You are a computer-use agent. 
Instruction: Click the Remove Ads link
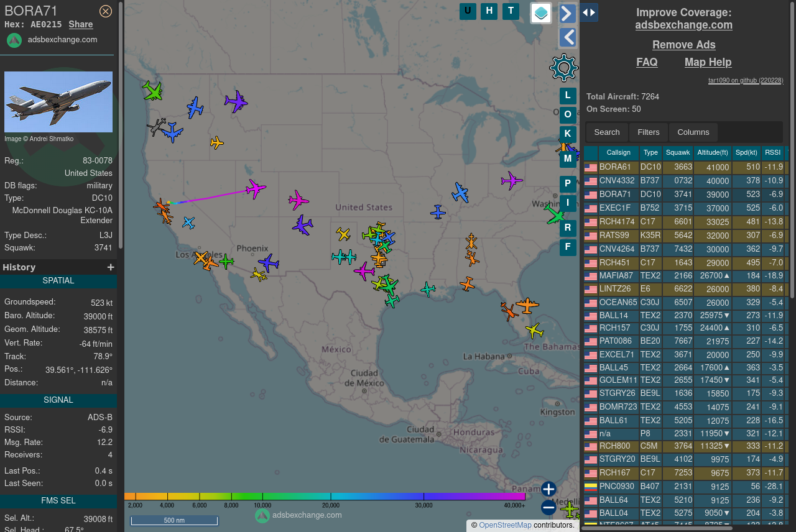[x=683, y=45]
